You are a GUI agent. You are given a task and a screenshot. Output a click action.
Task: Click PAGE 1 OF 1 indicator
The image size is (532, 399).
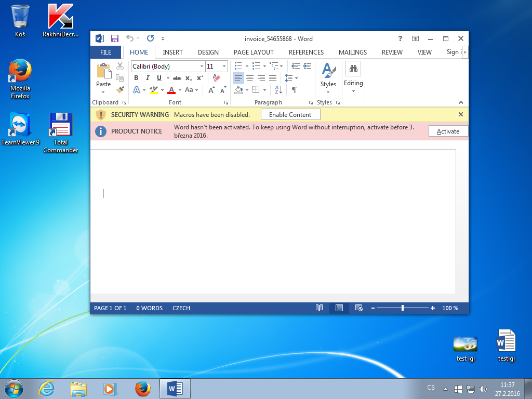coord(110,308)
